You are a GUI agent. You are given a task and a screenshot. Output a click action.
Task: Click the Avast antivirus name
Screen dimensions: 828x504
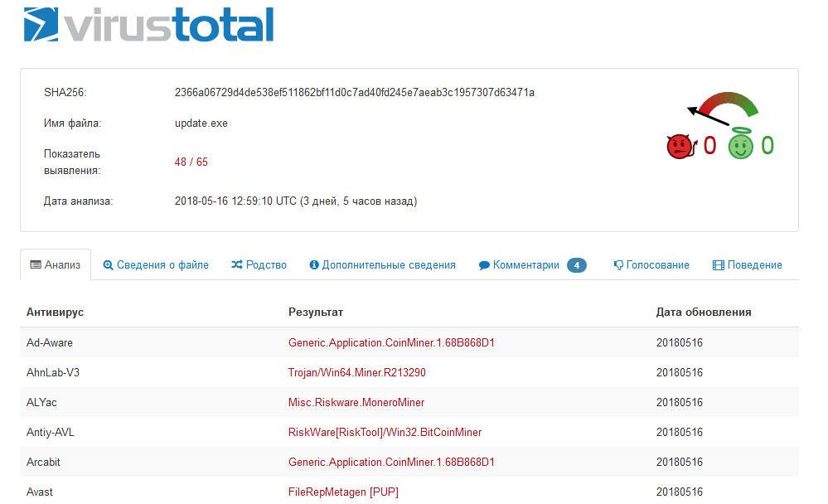click(x=40, y=492)
